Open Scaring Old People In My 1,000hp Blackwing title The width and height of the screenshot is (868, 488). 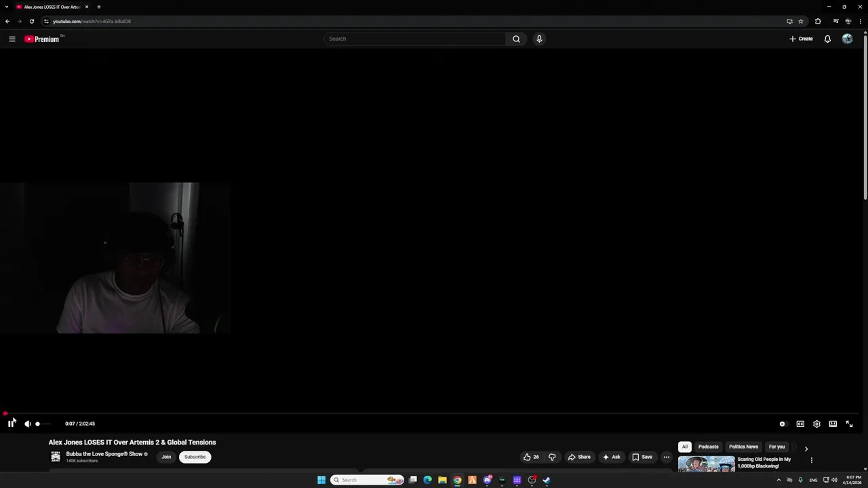point(764,462)
